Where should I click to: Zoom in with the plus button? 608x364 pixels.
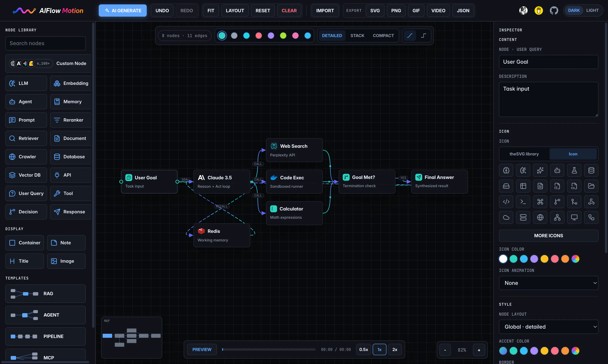479,350
